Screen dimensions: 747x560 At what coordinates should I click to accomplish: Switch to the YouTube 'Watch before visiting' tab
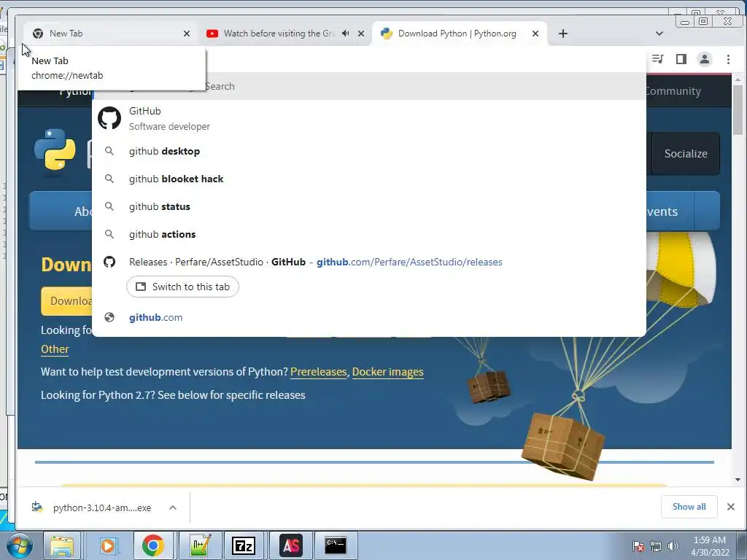pos(279,34)
